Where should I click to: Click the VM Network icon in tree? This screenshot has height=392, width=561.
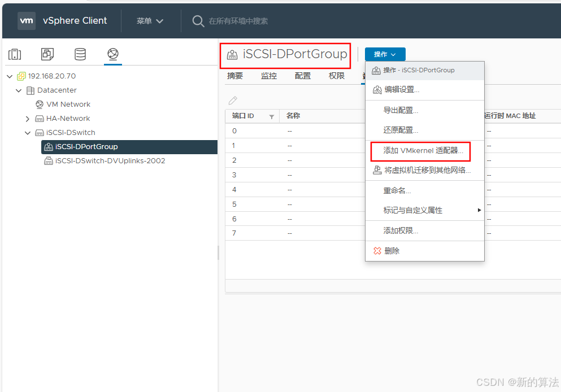click(40, 104)
